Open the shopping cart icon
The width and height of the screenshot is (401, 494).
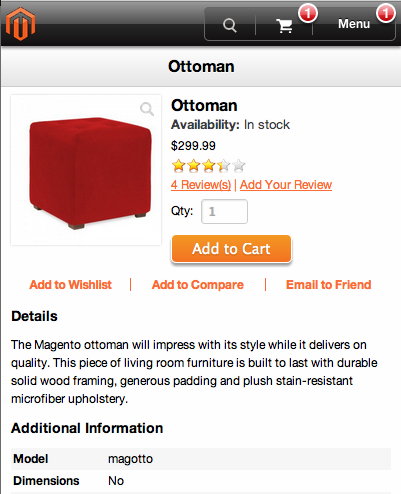point(284,25)
